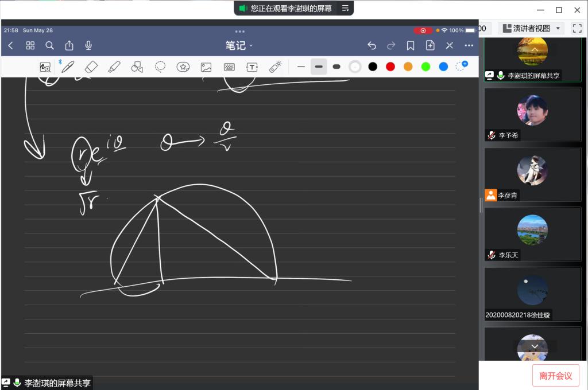The height and width of the screenshot is (390, 588).
Task: Open the 演讲者视图 view dropdown
Action: click(531, 28)
